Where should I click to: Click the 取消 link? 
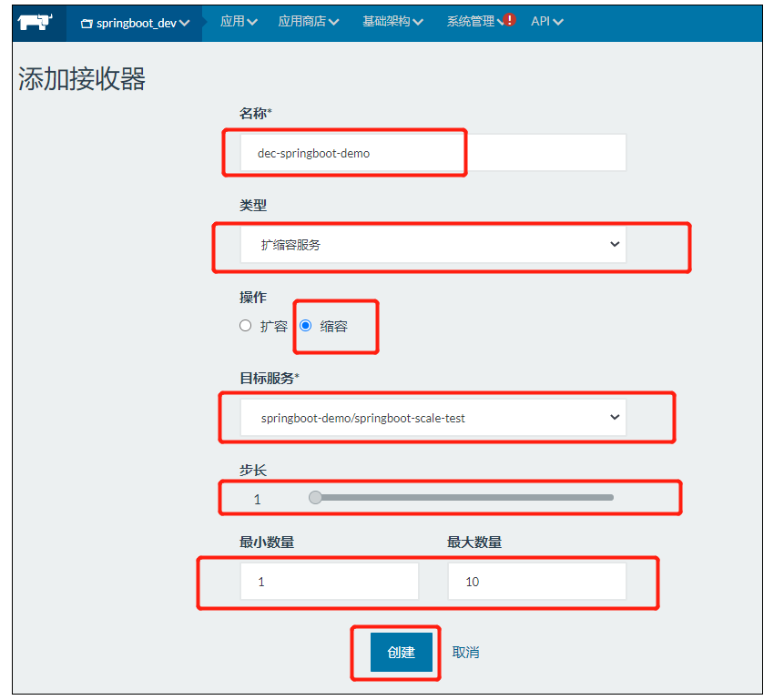click(465, 653)
